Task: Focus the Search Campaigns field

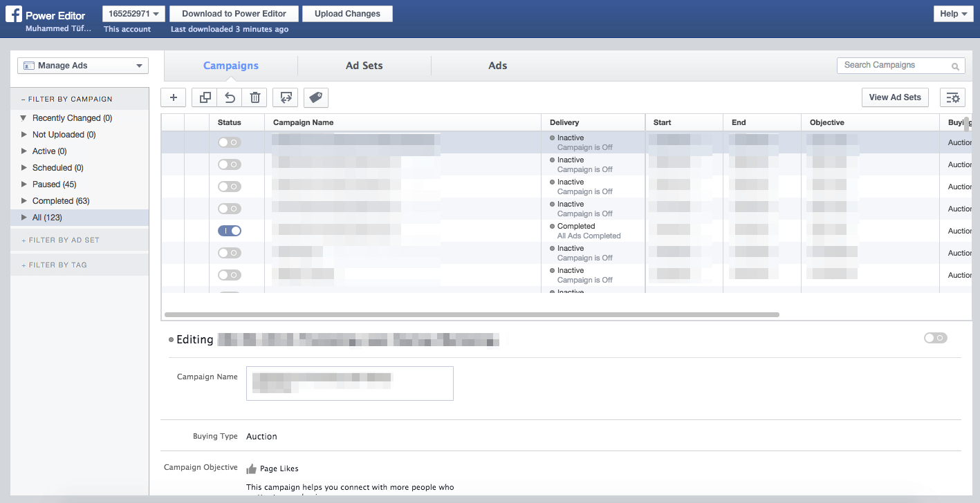Action: pos(901,66)
